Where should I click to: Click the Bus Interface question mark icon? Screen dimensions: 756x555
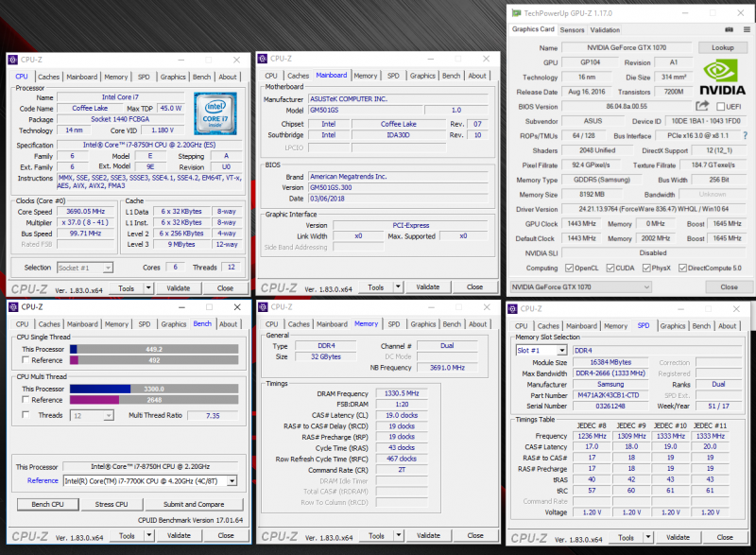pyautogui.click(x=745, y=135)
